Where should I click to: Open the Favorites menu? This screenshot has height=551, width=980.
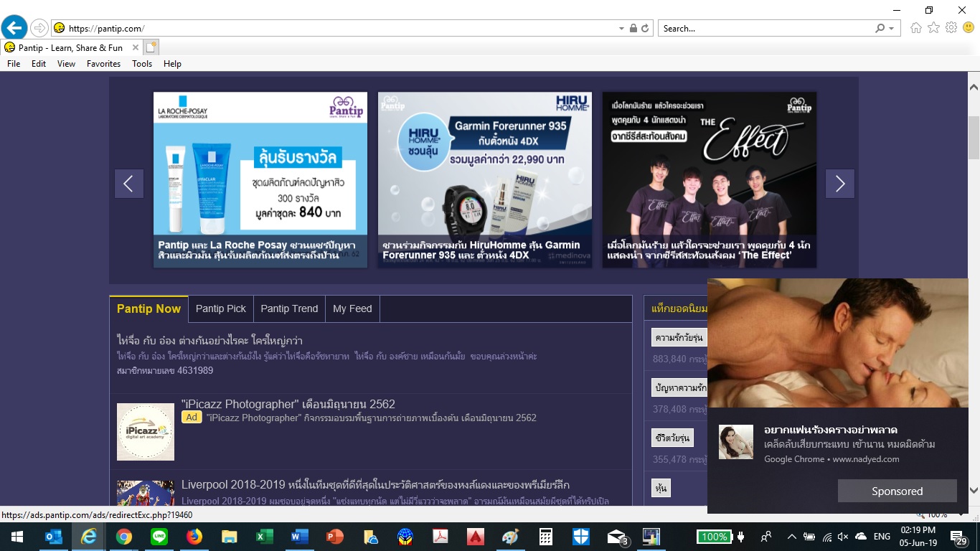pos(104,64)
